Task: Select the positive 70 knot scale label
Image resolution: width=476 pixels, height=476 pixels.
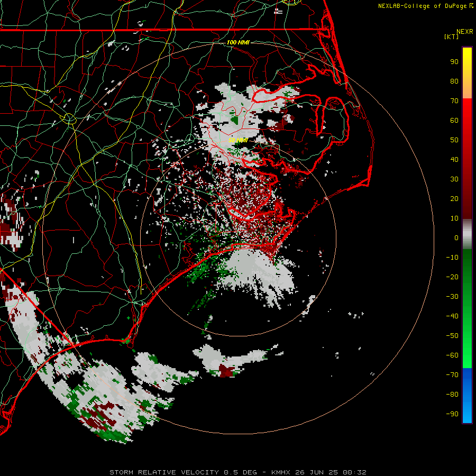Action: [x=454, y=101]
